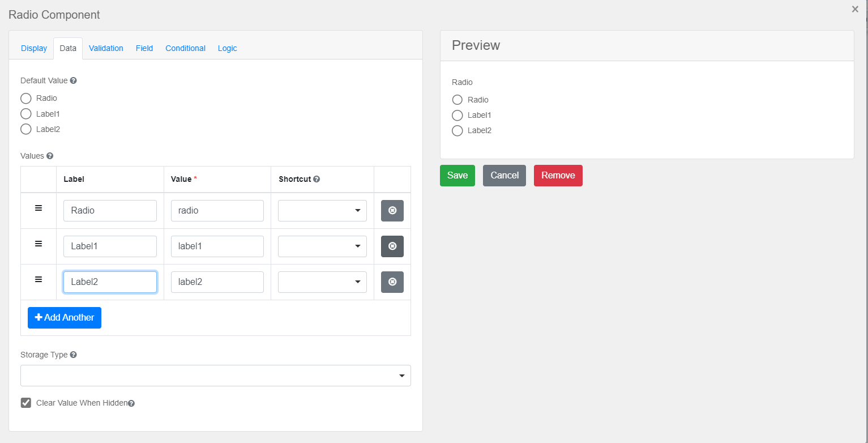Click Add Another to add a value
The image size is (868, 443).
point(65,318)
